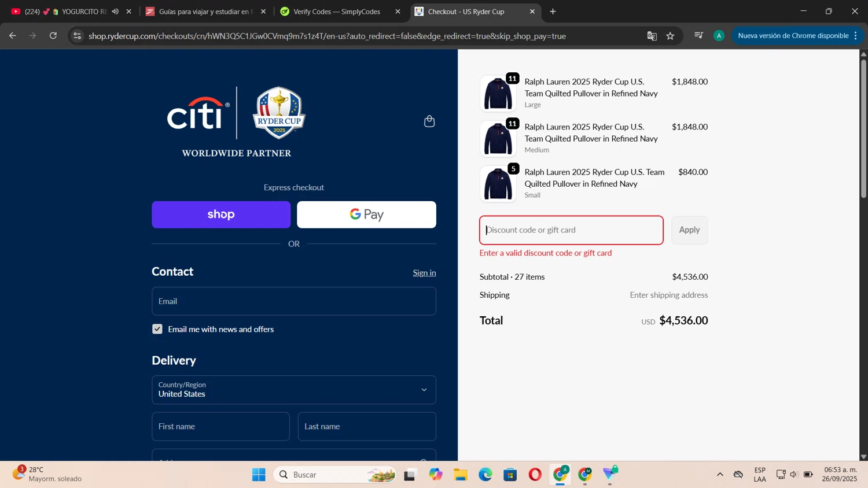Click the Ryder Cup 2025 logo
Viewport: 868px width, 488px height.
279,113
